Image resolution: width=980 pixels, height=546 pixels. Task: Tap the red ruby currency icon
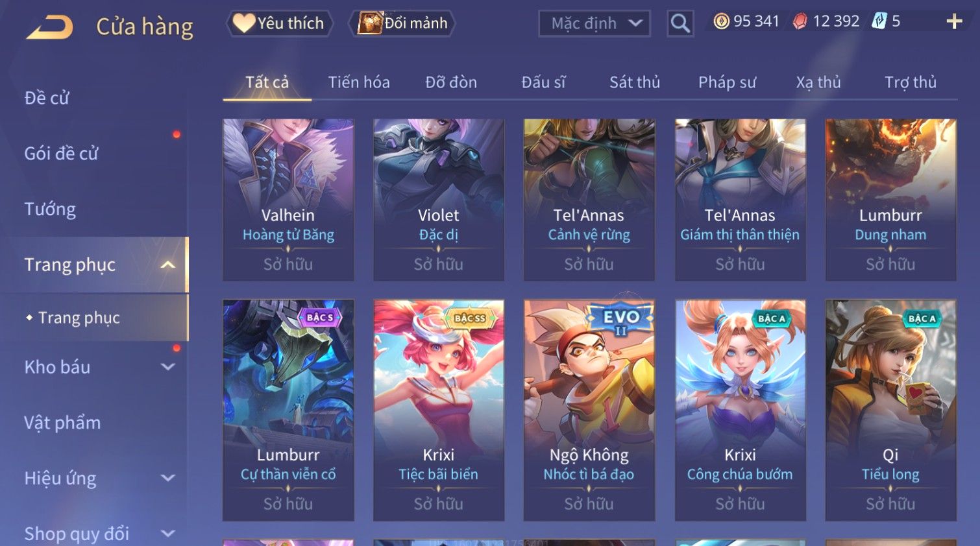pyautogui.click(x=800, y=21)
